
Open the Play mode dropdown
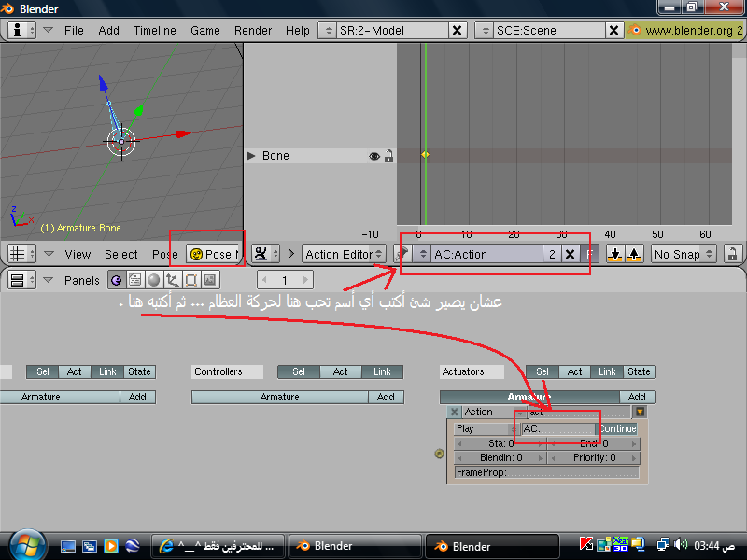click(486, 428)
